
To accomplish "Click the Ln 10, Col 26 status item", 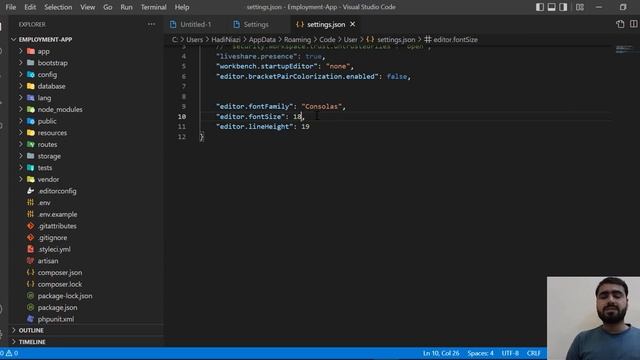I will coord(441,353).
